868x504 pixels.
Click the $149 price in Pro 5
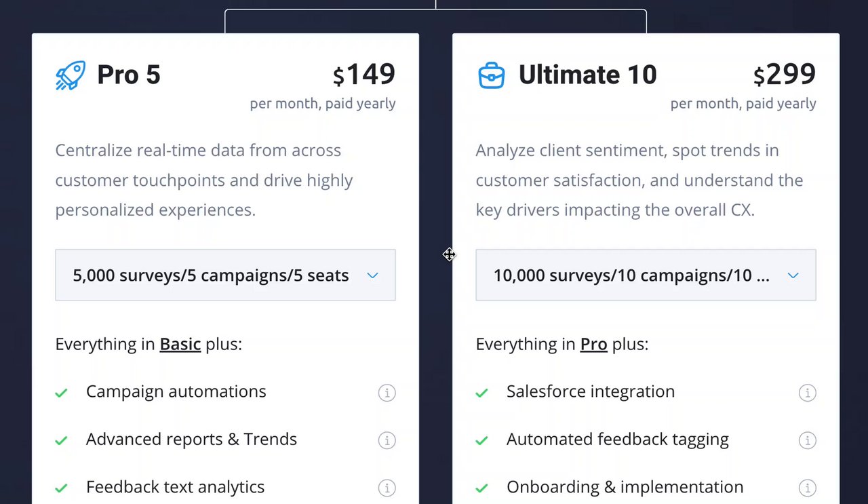(364, 75)
